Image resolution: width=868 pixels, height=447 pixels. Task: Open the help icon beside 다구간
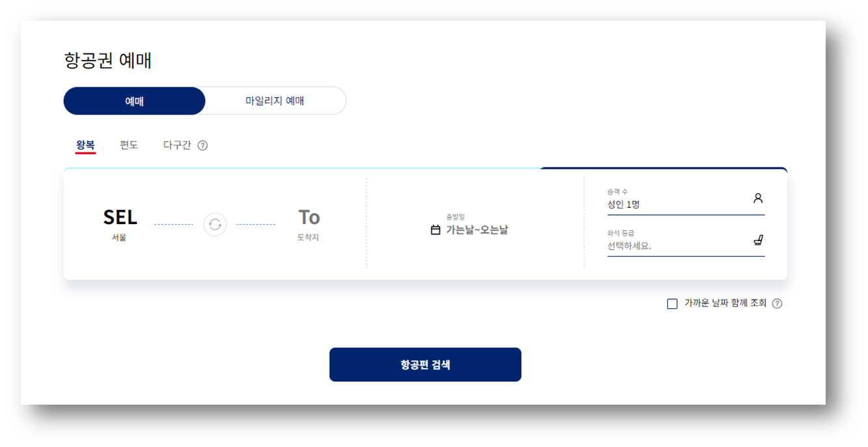click(202, 145)
